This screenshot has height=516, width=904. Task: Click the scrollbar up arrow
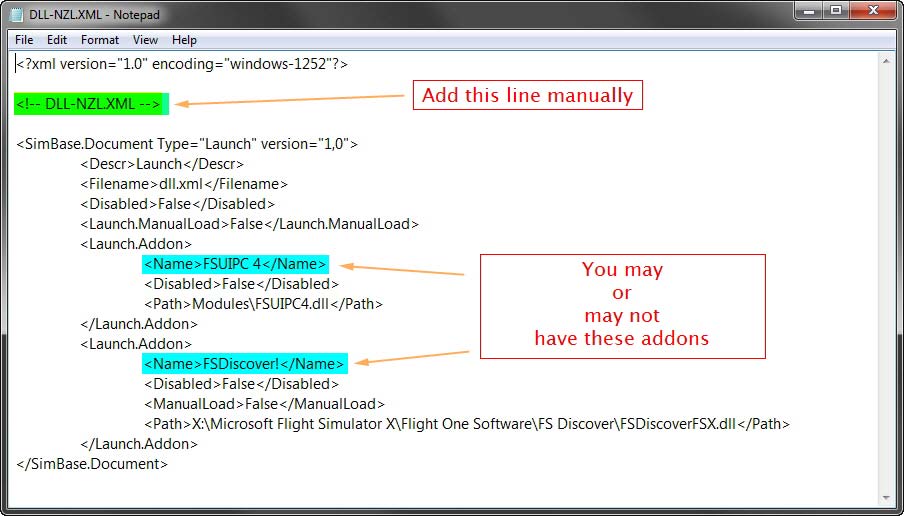[x=885, y=61]
